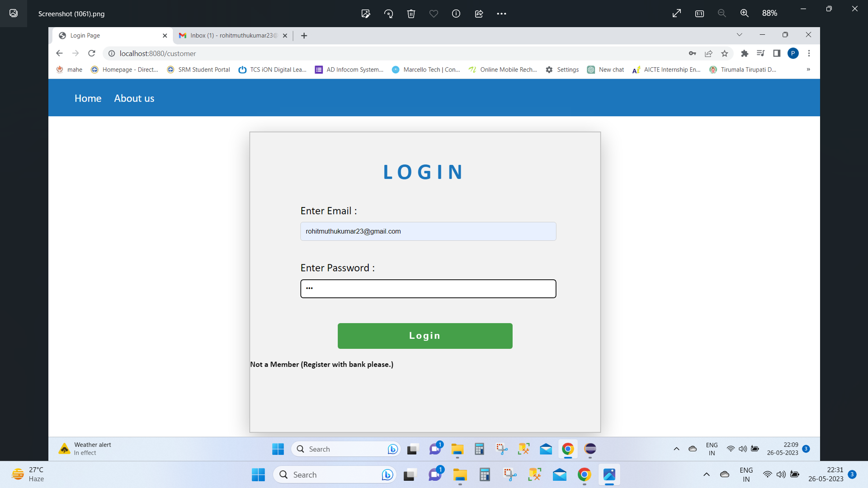The image size is (868, 488).
Task: Select the About us navigation item
Action: click(134, 98)
